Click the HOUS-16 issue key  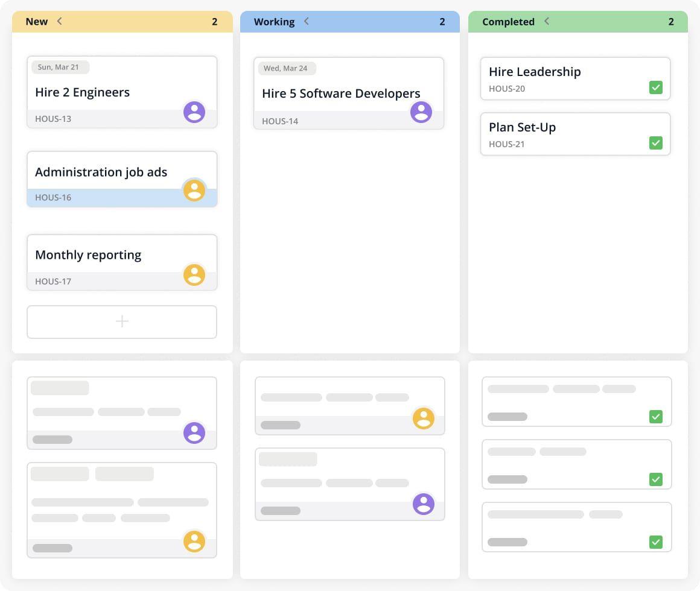click(x=53, y=197)
